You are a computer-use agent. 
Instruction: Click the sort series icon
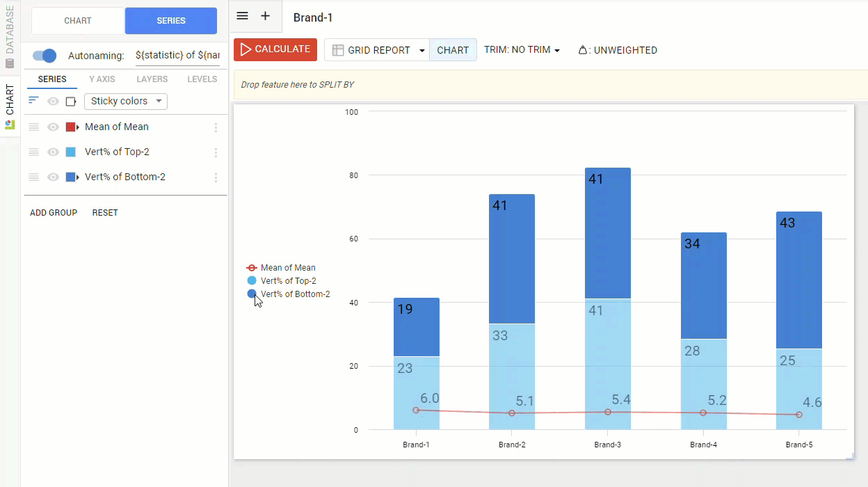(x=33, y=101)
